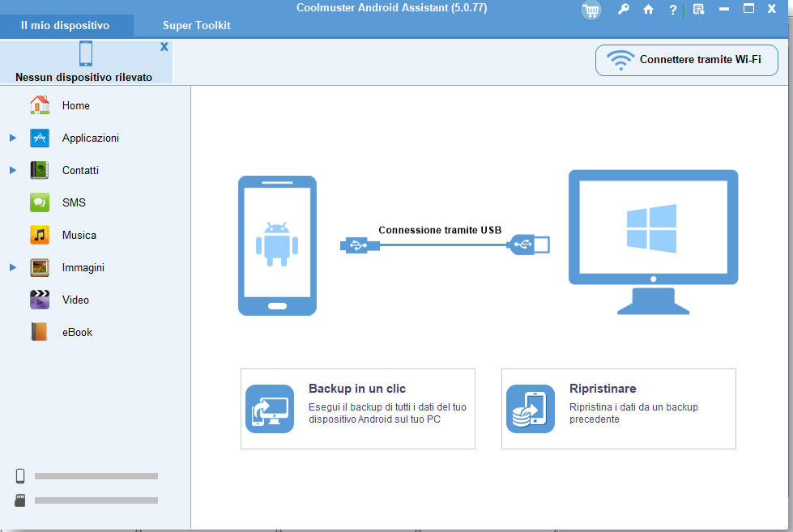793x532 pixels.
Task: Expand the Contatti tree arrow
Action: coord(13,170)
